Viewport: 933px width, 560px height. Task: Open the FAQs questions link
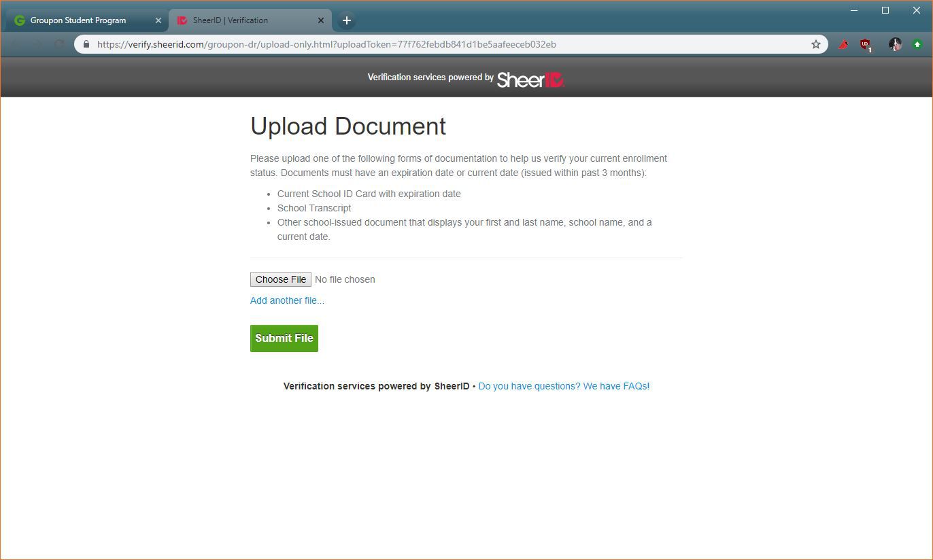click(564, 386)
